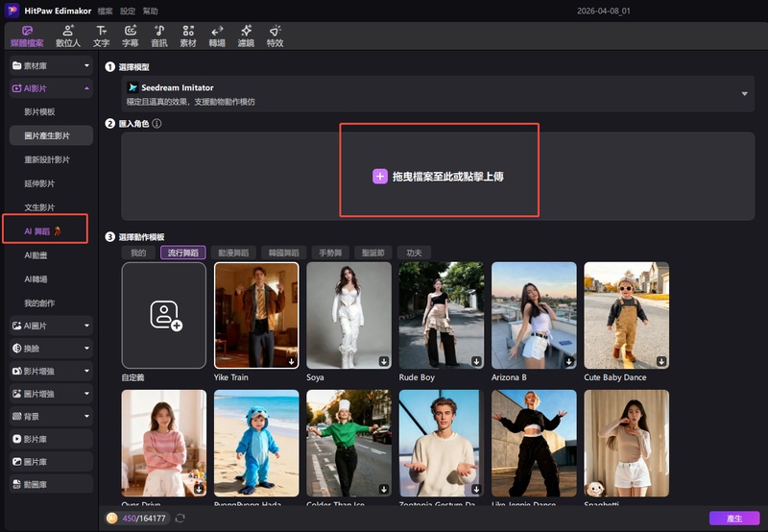The image size is (768, 532).
Task: Click the add custom character icon
Action: coord(165,315)
